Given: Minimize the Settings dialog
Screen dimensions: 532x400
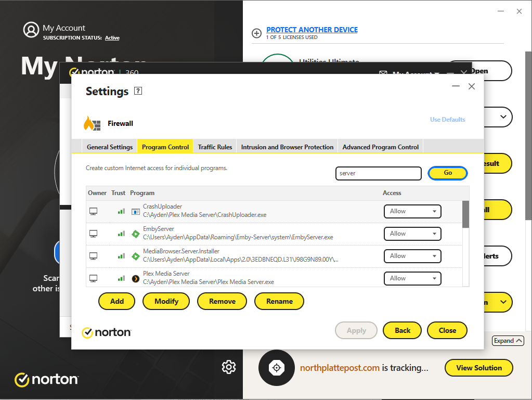Looking at the screenshot, I should click(x=456, y=86).
